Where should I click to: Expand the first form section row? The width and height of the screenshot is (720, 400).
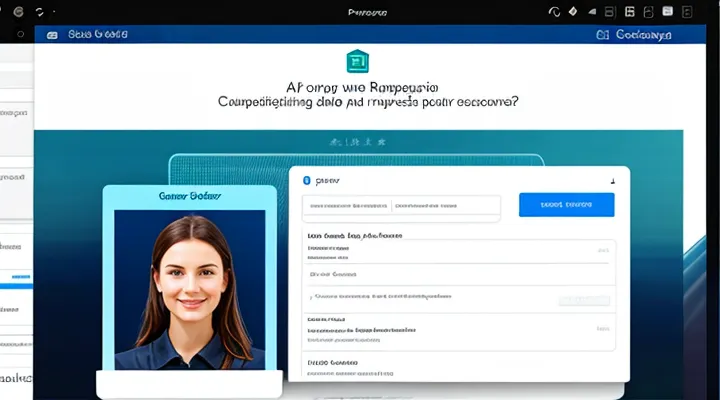[602, 249]
